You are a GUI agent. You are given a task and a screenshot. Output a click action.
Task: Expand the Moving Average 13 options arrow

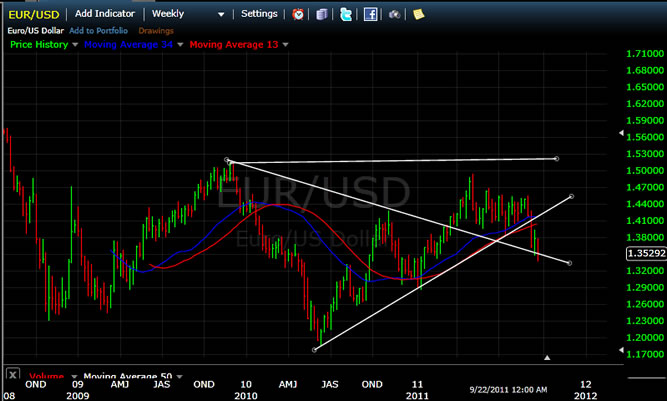pyautogui.click(x=284, y=44)
